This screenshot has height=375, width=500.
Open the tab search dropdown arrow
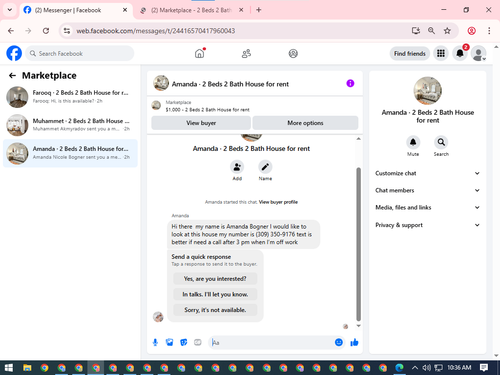pyautogui.click(x=10, y=10)
